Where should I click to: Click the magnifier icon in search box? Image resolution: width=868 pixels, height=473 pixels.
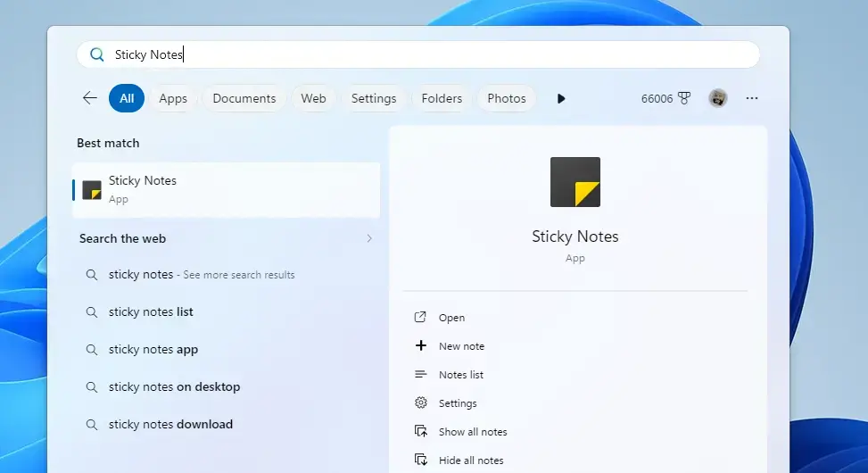click(97, 54)
